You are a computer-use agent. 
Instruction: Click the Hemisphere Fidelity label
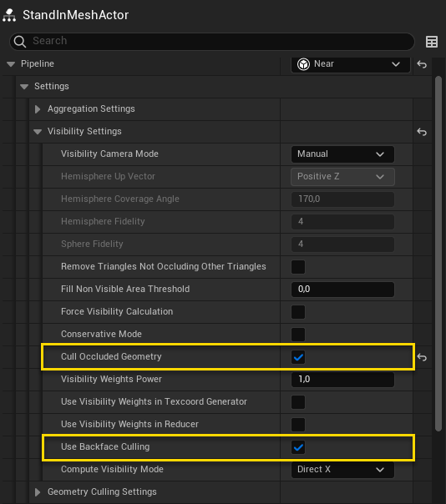pyautogui.click(x=103, y=221)
